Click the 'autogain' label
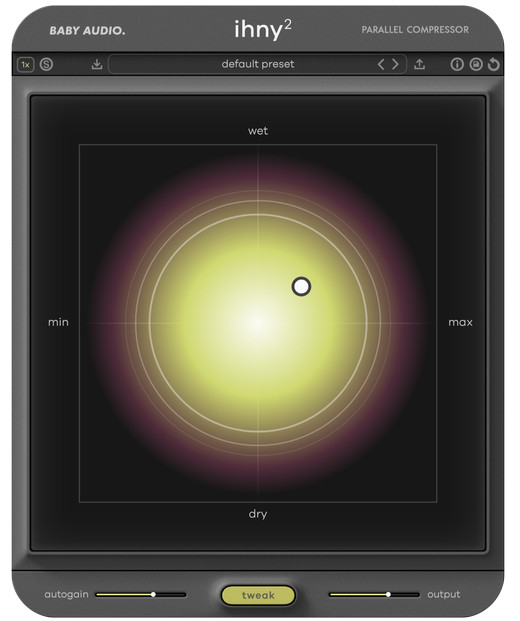 coord(66,594)
